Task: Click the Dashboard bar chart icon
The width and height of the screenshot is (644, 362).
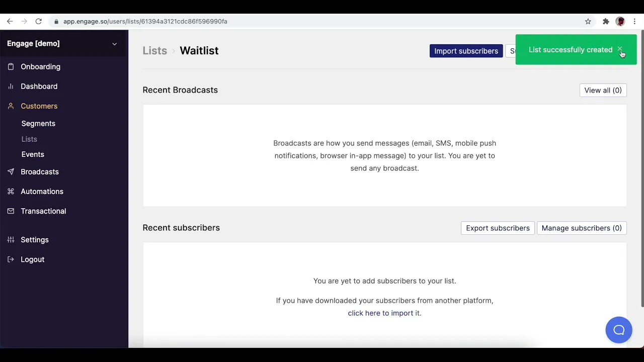Action: tap(11, 86)
